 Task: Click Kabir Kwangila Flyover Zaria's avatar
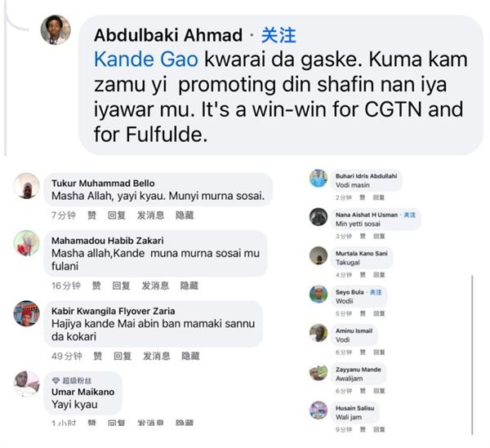click(x=27, y=314)
